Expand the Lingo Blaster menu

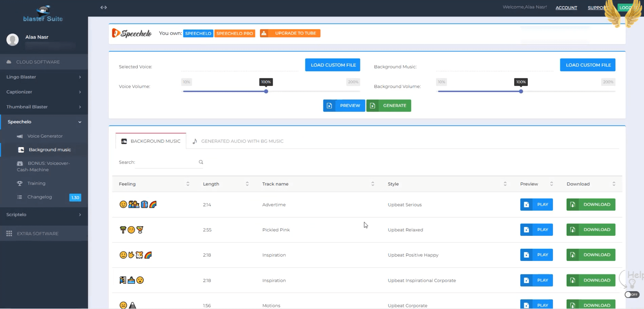tap(44, 77)
